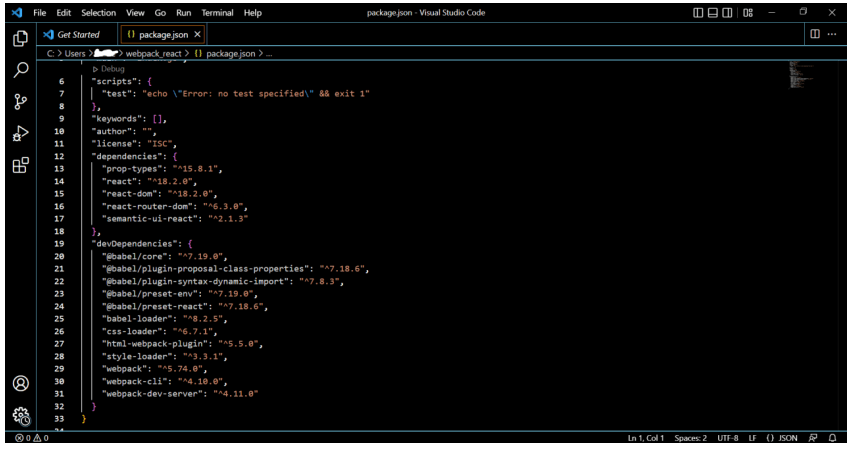Toggle panel layout icon in title bar
The image size is (857, 451).
tap(713, 13)
